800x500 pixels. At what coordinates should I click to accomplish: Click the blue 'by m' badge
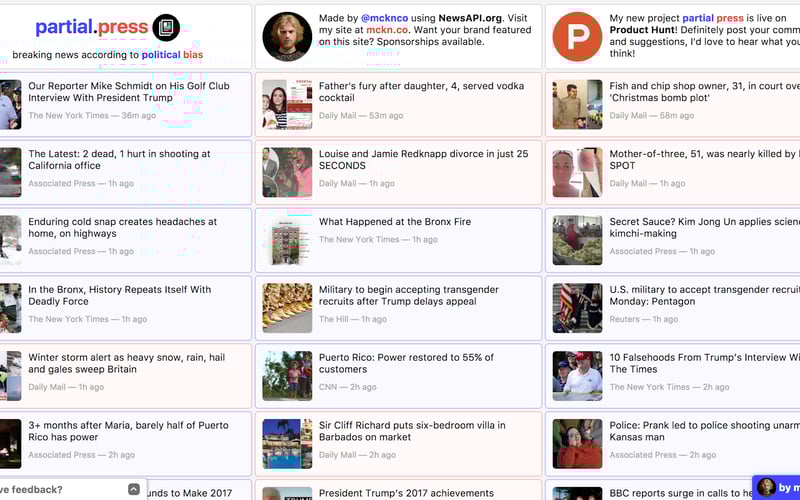pyautogui.click(x=776, y=488)
